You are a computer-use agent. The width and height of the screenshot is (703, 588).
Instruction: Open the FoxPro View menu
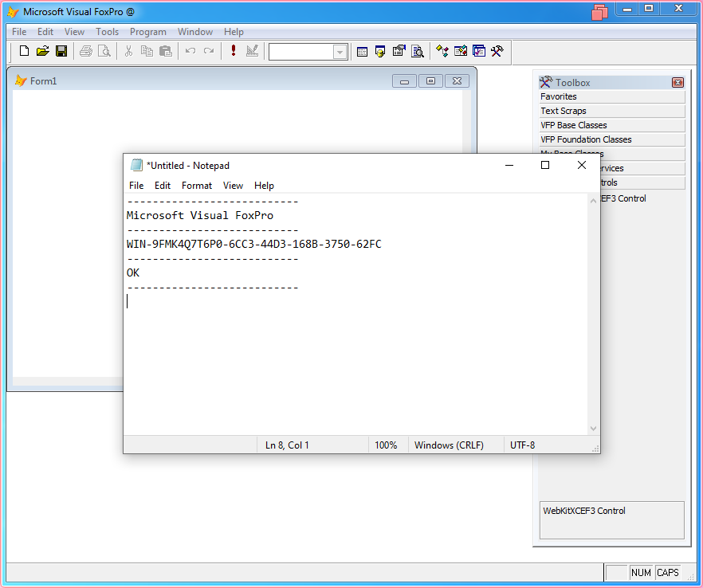click(x=74, y=32)
